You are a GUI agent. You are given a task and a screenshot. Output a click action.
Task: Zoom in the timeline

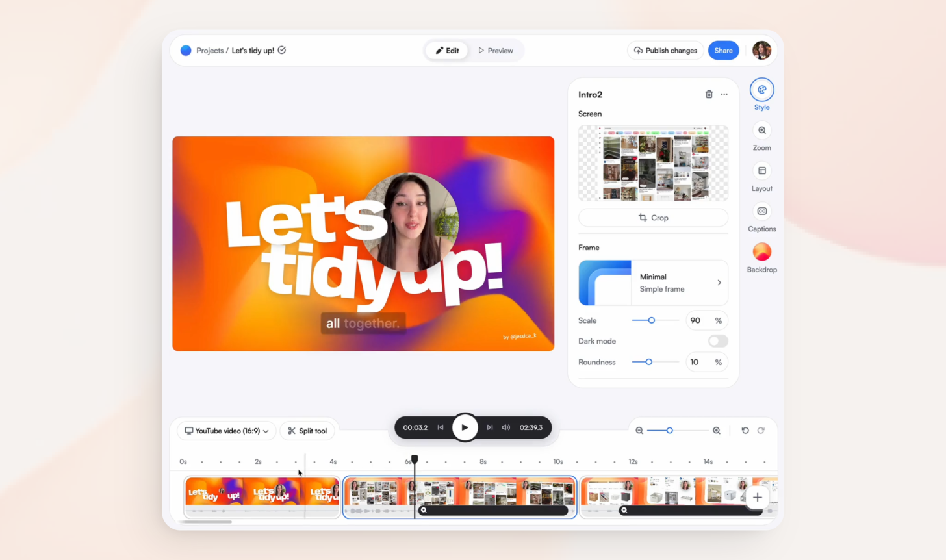[717, 431]
